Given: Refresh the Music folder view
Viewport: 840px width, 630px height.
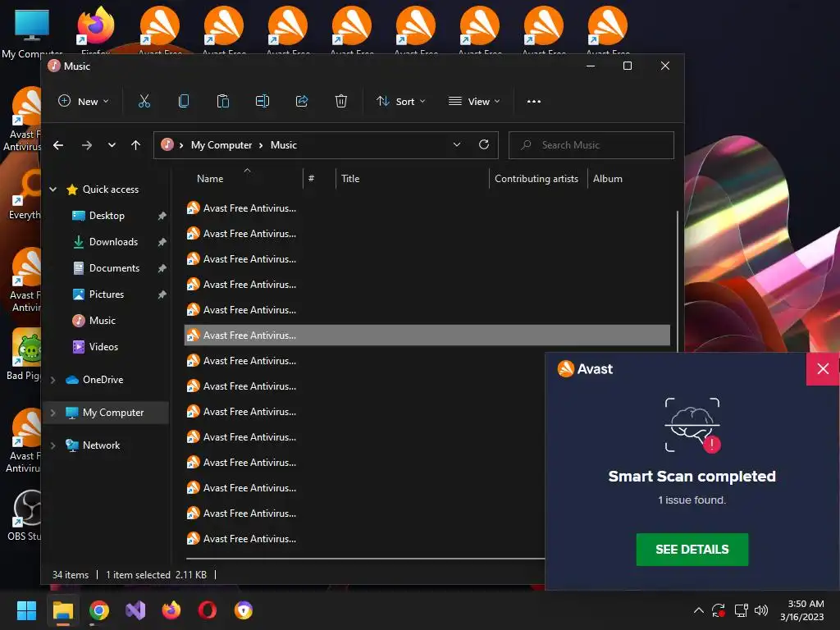Looking at the screenshot, I should (484, 144).
